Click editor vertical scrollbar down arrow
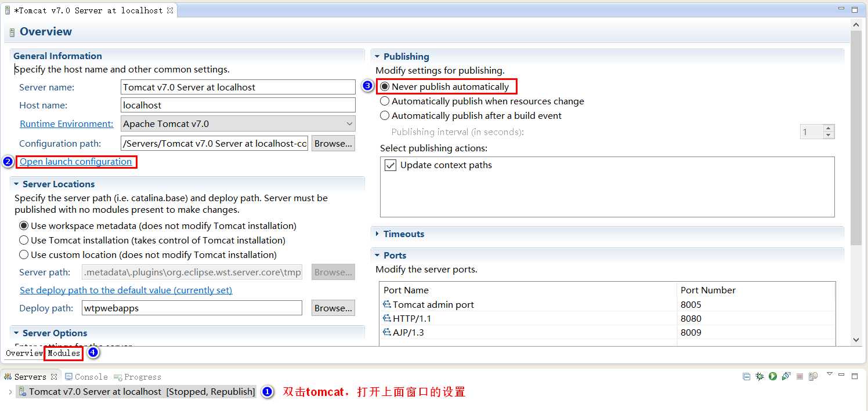The height and width of the screenshot is (411, 868). (x=856, y=340)
